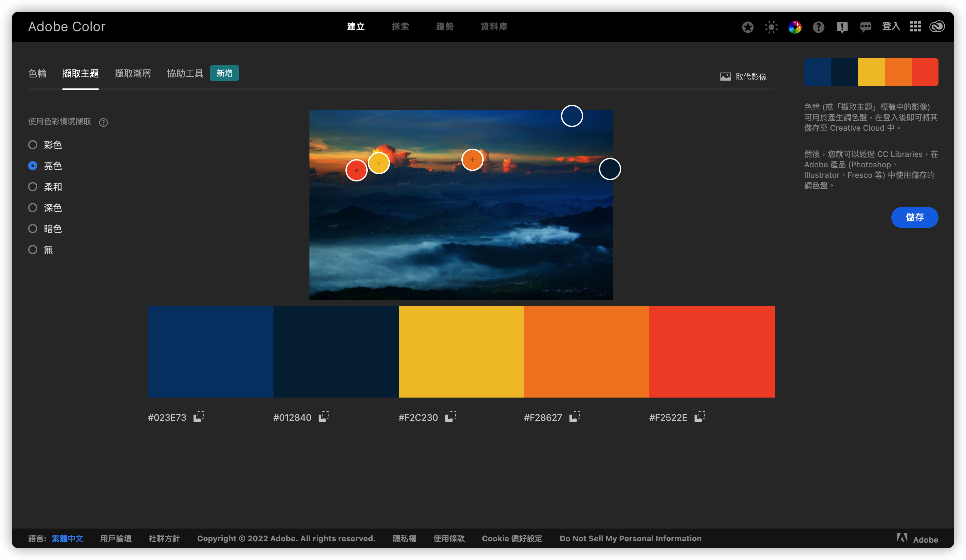Select the large red #F2522E swatch
The height and width of the screenshot is (560, 966).
coord(712,351)
